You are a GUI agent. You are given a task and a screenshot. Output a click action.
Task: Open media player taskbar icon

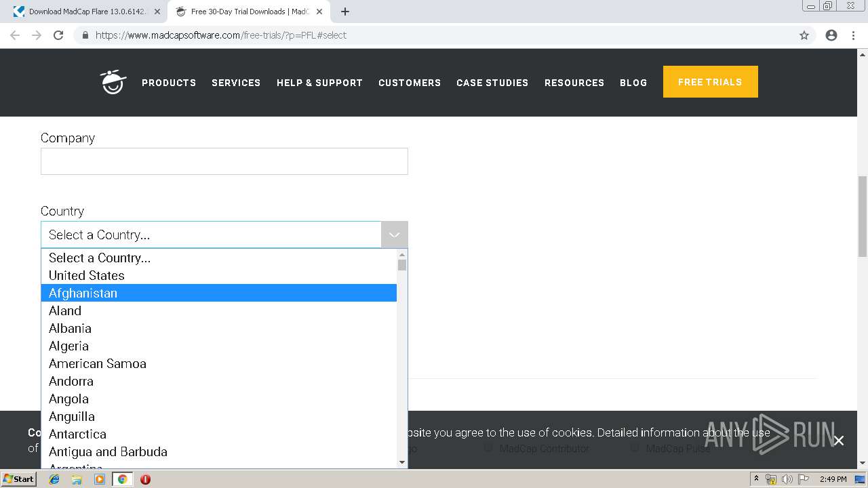tap(100, 479)
